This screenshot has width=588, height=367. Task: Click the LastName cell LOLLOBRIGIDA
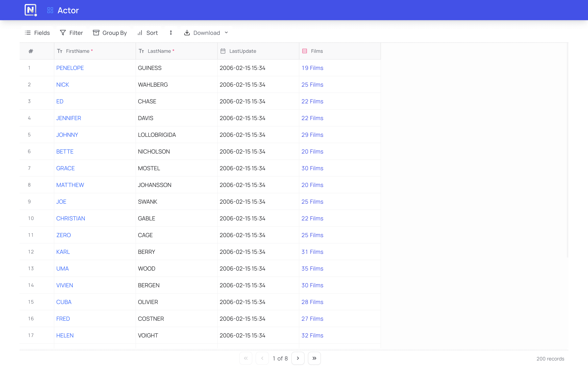[157, 135]
